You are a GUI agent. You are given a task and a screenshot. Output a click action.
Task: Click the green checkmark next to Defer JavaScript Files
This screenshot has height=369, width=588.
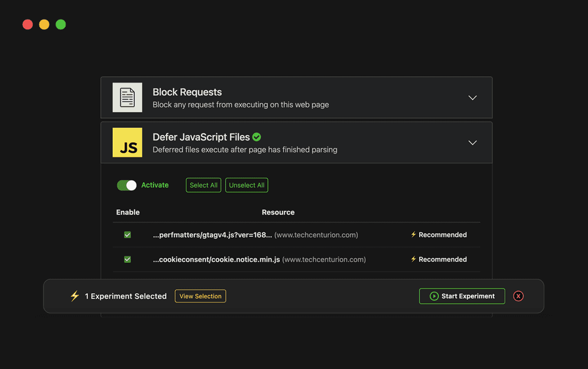(256, 137)
